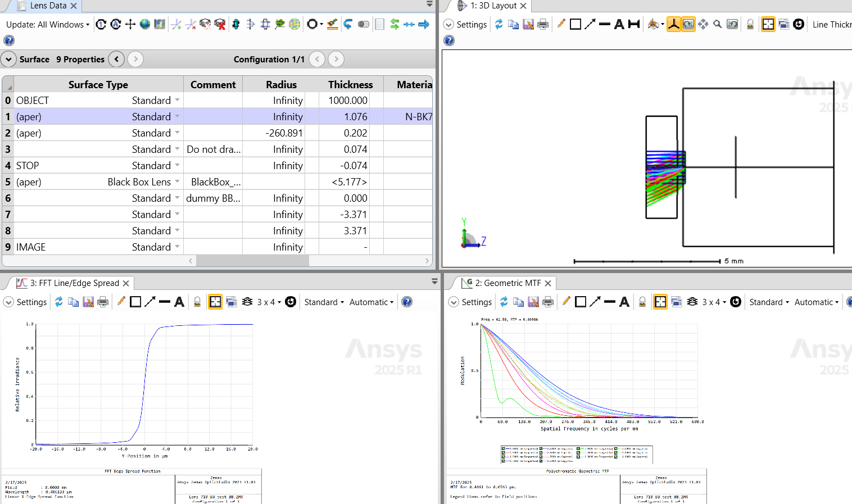Toggle the active-window frame button in 3D Layout
852x504 pixels.
[x=768, y=24]
